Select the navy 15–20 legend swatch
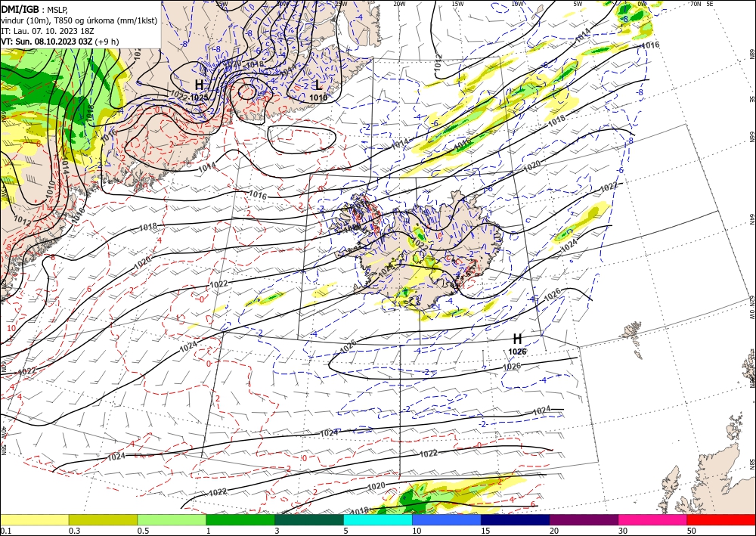The width and height of the screenshot is (756, 536). [516, 519]
